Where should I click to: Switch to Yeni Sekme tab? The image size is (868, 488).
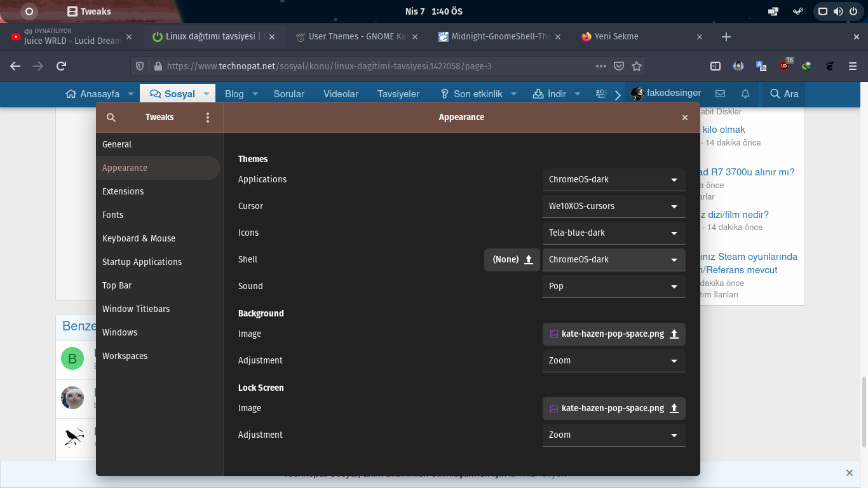click(642, 37)
